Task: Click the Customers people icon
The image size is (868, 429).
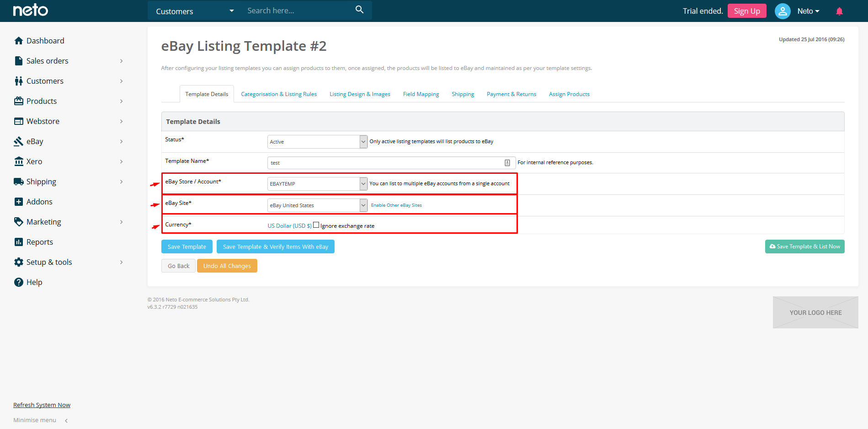Action: [19, 81]
